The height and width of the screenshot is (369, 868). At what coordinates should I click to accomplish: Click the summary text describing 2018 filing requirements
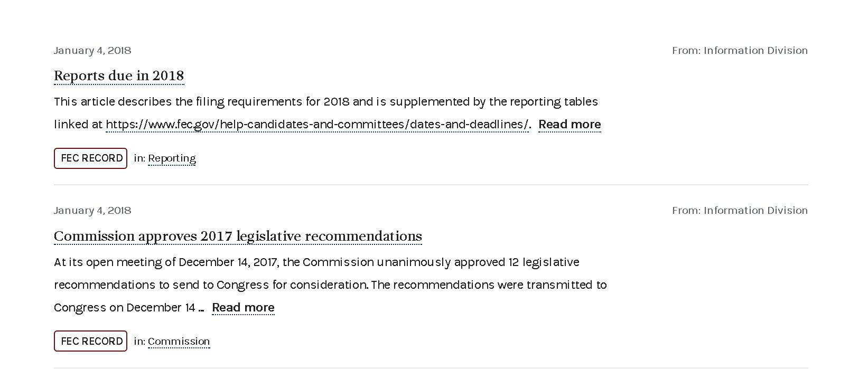tap(326, 101)
